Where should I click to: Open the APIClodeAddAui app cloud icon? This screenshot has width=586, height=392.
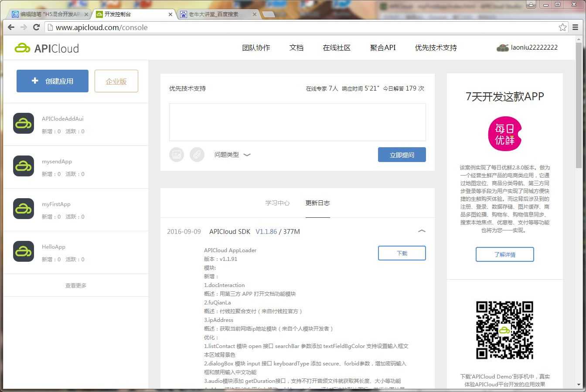coord(23,123)
